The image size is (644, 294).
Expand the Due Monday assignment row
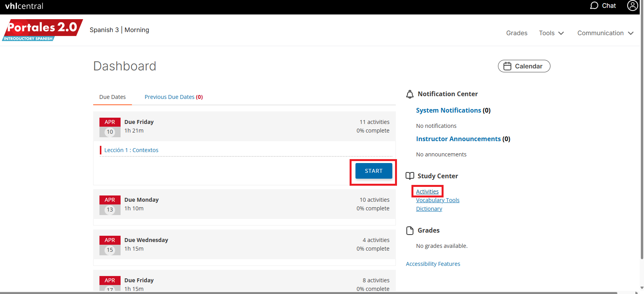click(x=244, y=204)
